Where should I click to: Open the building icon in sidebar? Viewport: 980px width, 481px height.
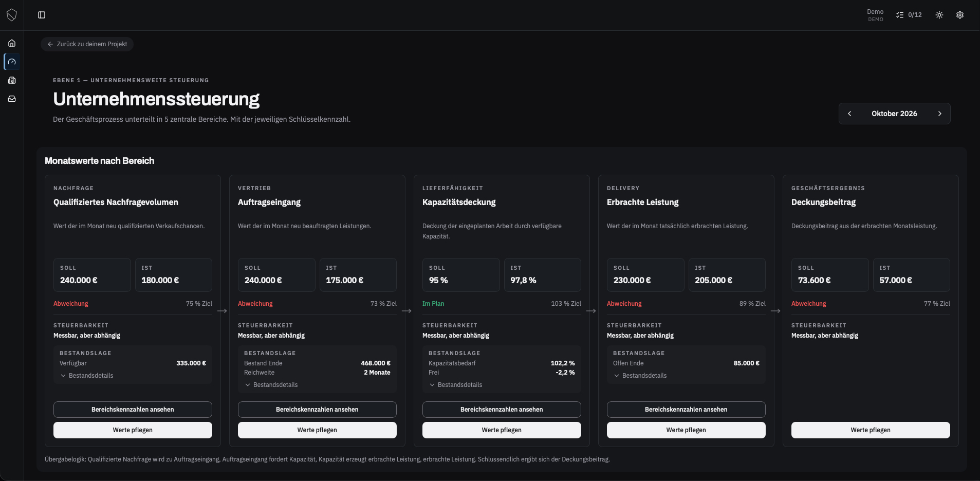(x=12, y=80)
